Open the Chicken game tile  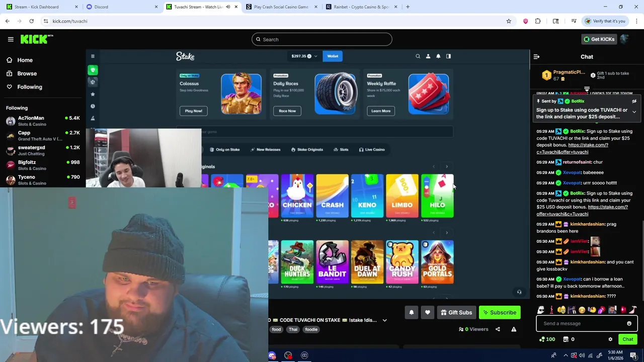(297, 196)
